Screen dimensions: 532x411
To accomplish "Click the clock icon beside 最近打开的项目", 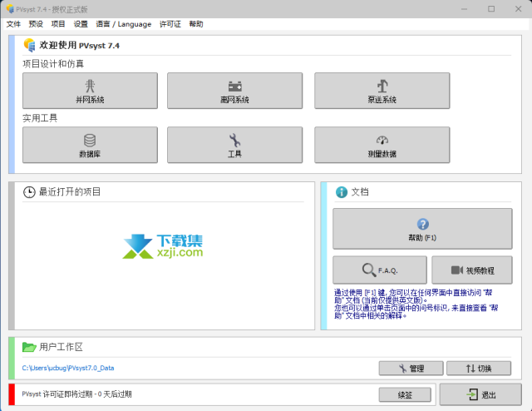I will pyautogui.click(x=29, y=192).
